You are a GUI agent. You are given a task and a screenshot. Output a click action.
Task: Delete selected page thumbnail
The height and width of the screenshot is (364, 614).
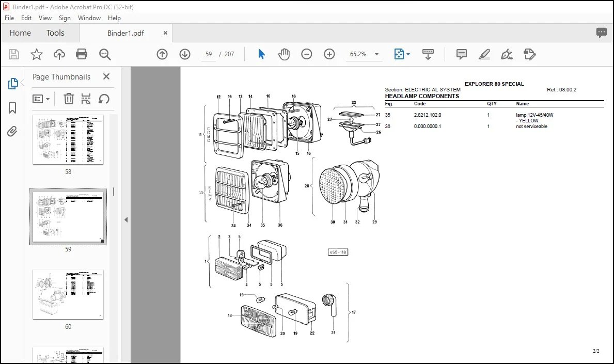pos(69,99)
